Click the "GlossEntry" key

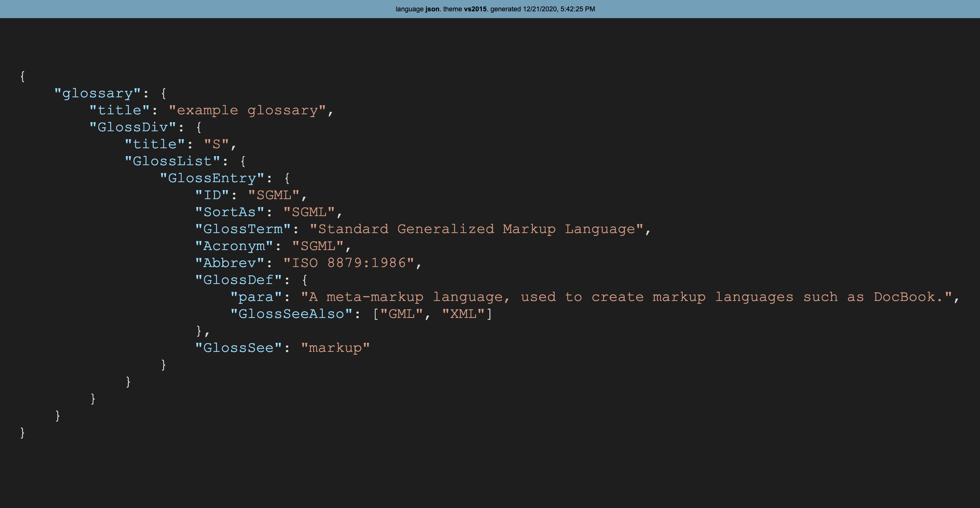pos(212,178)
